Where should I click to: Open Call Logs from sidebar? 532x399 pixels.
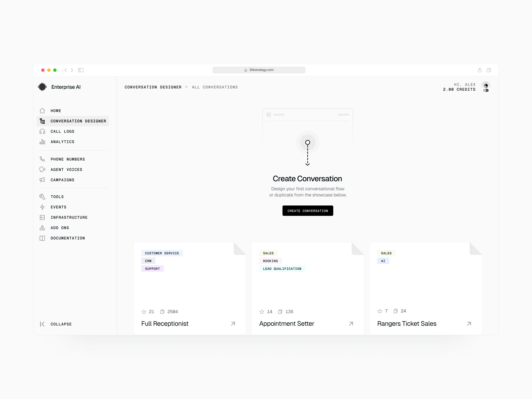(x=73, y=131)
